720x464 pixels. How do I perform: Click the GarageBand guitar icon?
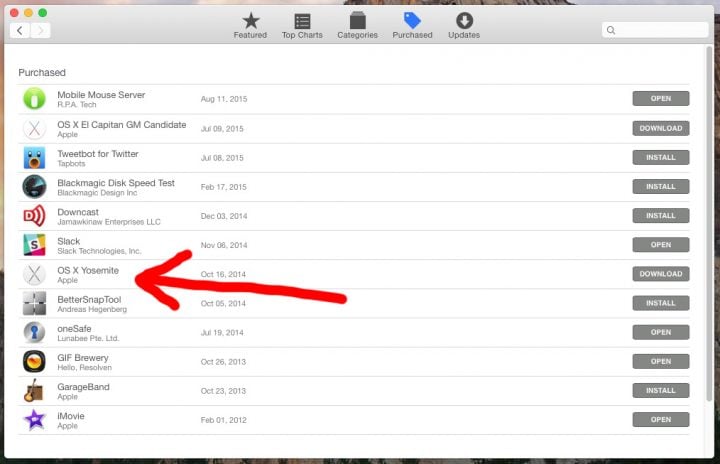point(34,391)
